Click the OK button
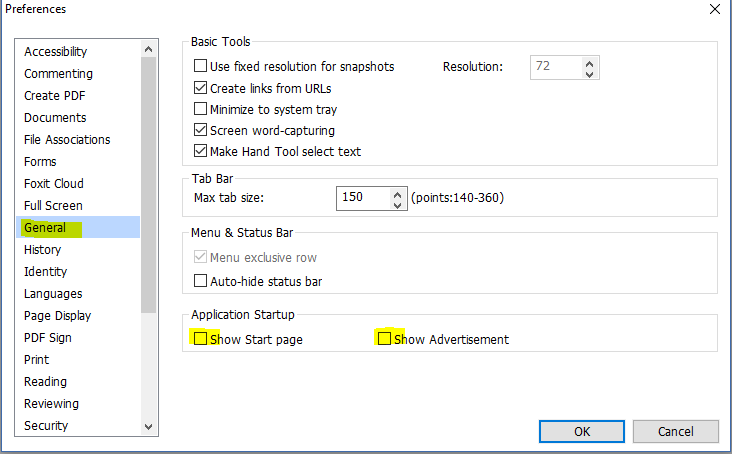The image size is (732, 454). [x=582, y=431]
